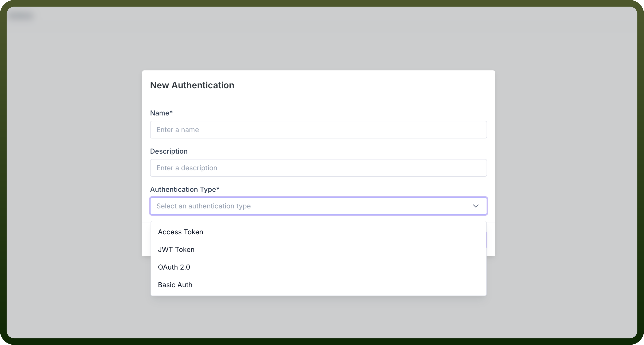Image resolution: width=644 pixels, height=345 pixels.
Task: Click the Select an authentication type placeholder
Action: pyautogui.click(x=204, y=206)
